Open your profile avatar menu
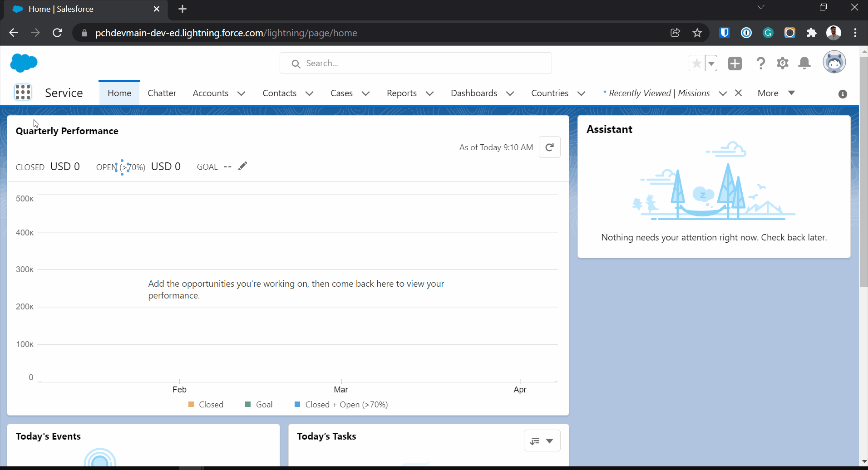This screenshot has height=470, width=868. pyautogui.click(x=834, y=62)
